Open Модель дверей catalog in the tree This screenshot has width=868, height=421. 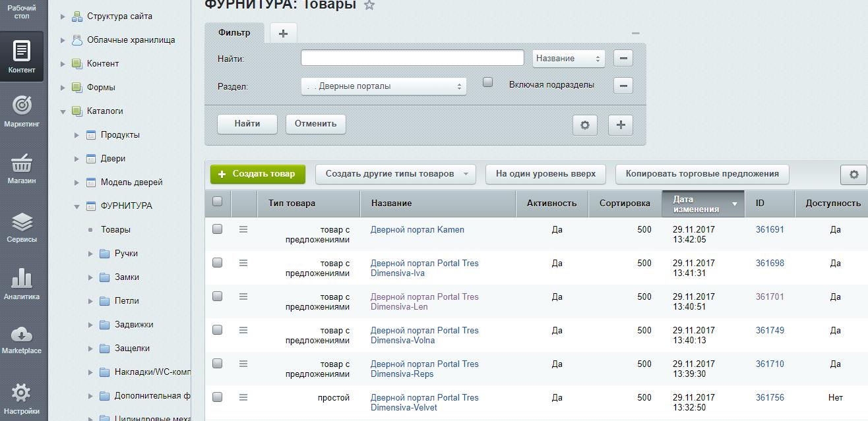pyautogui.click(x=131, y=182)
